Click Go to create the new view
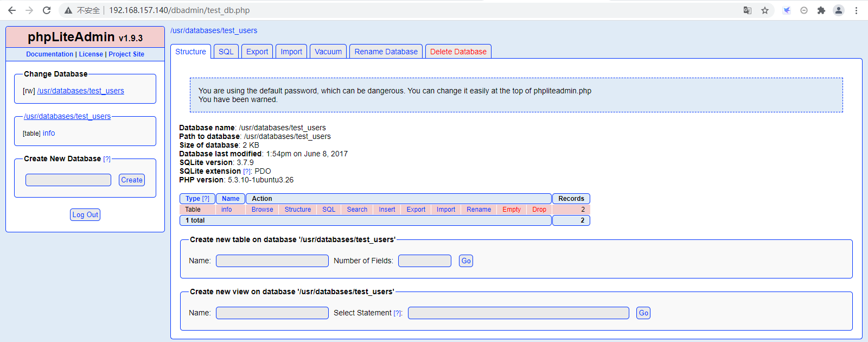The width and height of the screenshot is (868, 342). (643, 313)
